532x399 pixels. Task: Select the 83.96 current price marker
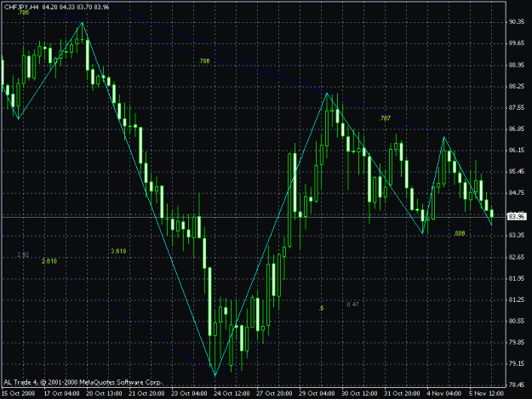click(517, 216)
